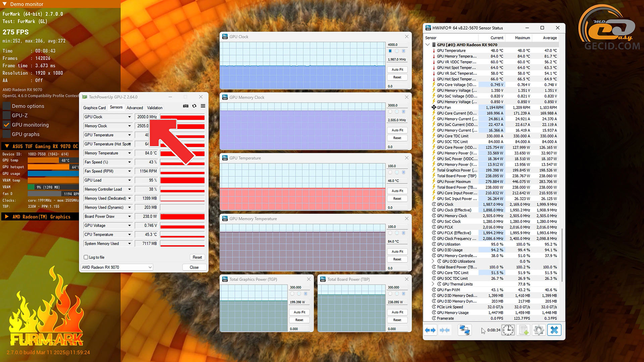Image resolution: width=644 pixels, height=362 pixels.
Task: Click 300.000 max field in Total Graphics Power graph
Action: [299, 287]
